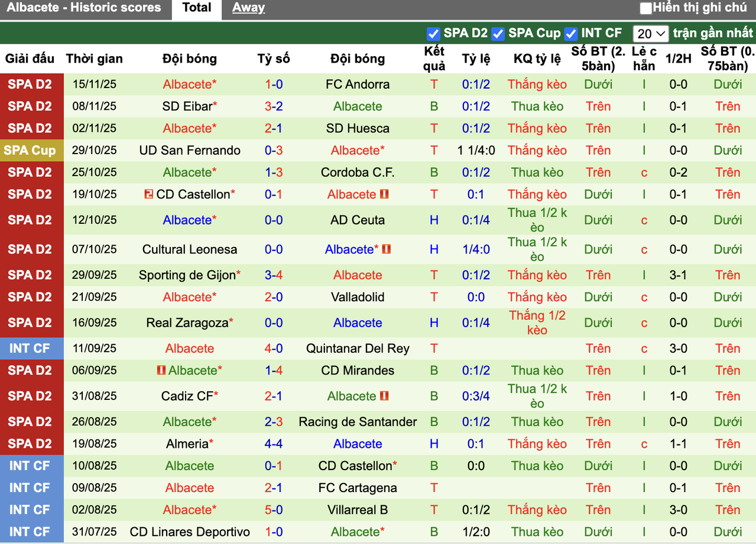Open FC Andorra team link
Screen dimensions: 756x544
point(358,84)
